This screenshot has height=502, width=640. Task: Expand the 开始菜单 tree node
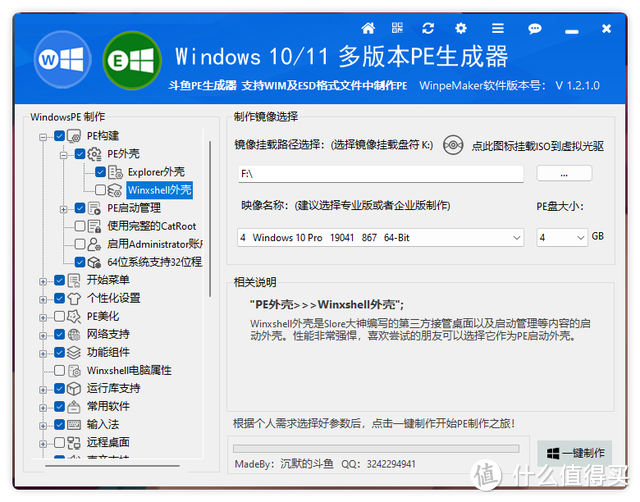[43, 281]
